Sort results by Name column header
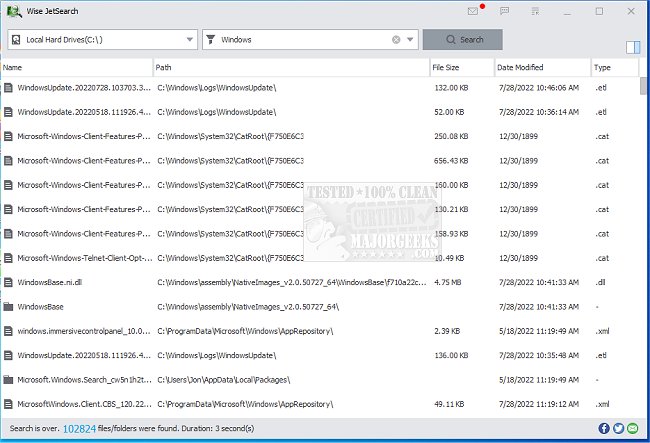The width and height of the screenshot is (650, 443). point(77,68)
